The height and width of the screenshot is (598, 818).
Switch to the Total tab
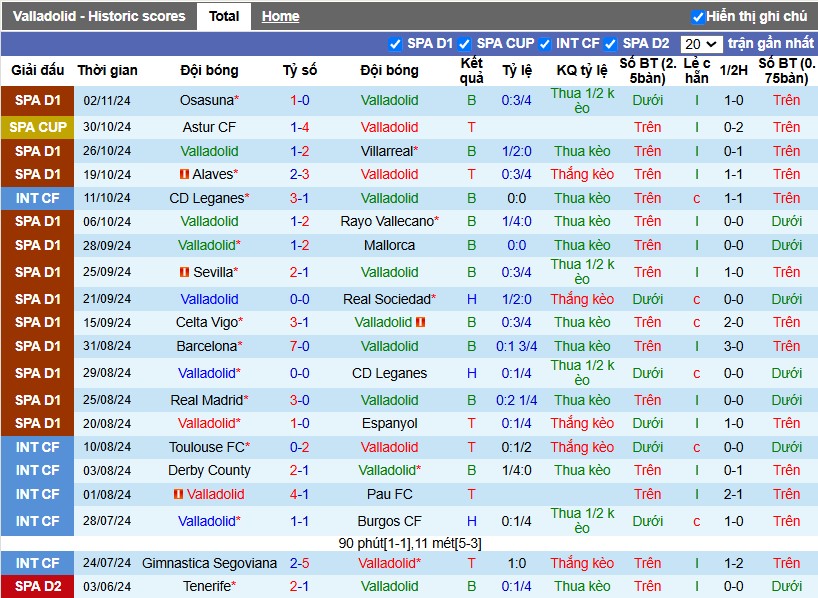pos(224,16)
